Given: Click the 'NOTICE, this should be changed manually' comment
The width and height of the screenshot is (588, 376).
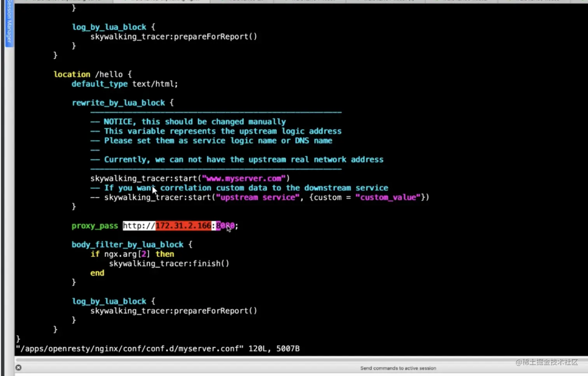Looking at the screenshot, I should [x=188, y=122].
